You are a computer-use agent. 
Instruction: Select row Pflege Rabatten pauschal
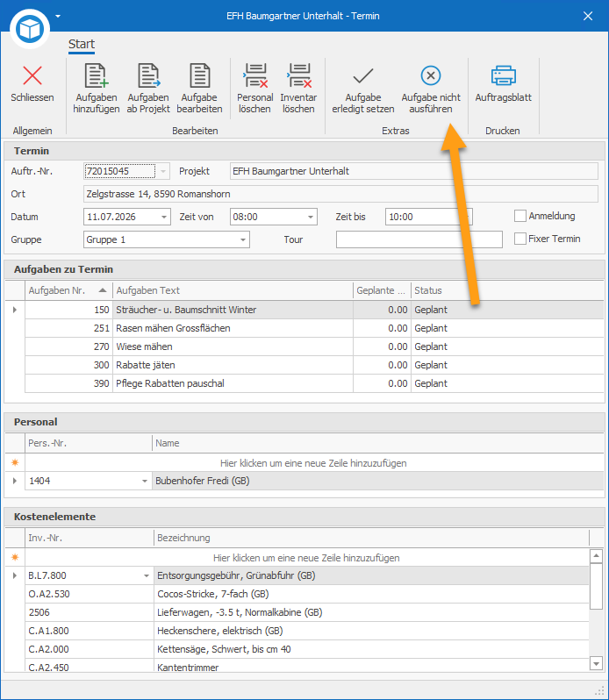click(x=314, y=383)
